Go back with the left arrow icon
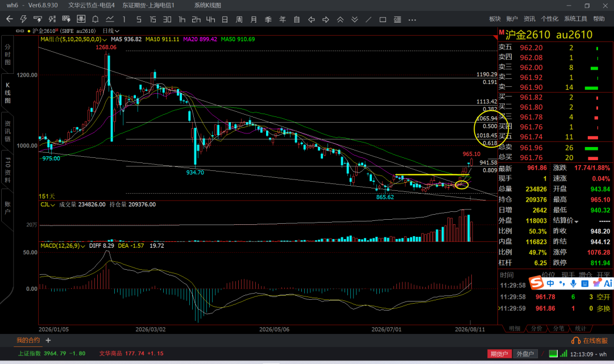This screenshot has width=614, height=364. [10, 19]
